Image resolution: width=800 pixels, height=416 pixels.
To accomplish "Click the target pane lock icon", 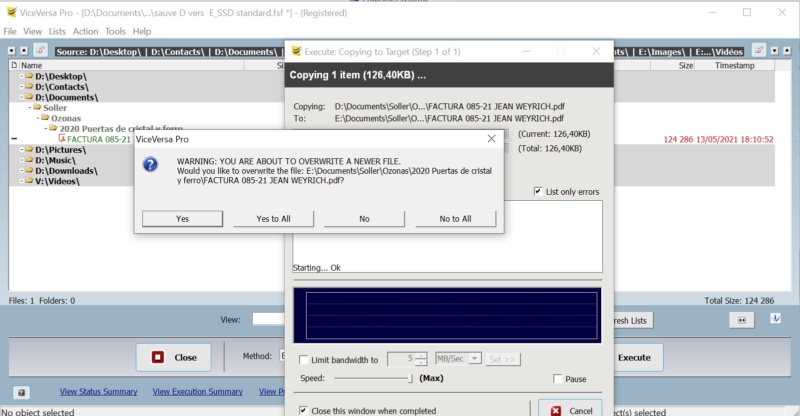I will 759,50.
